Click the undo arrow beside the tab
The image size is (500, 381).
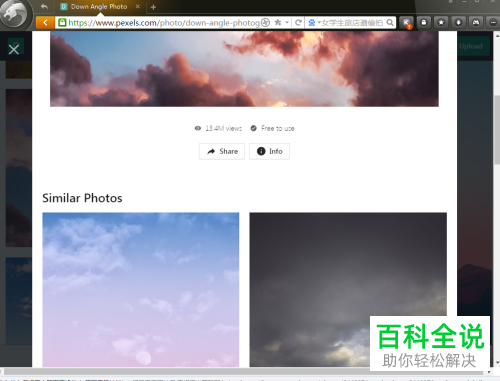[x=44, y=6]
